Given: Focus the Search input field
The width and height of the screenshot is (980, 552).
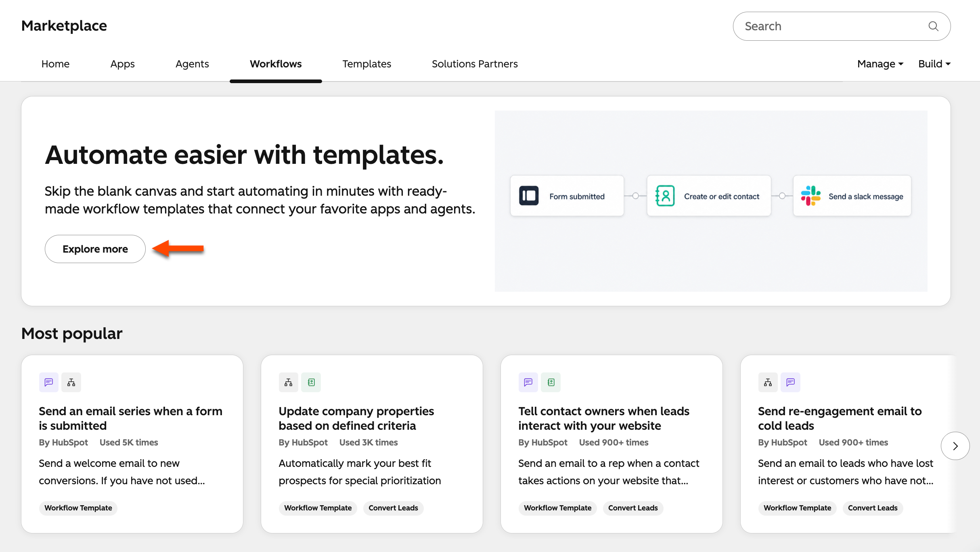Looking at the screenshot, I should coord(842,26).
